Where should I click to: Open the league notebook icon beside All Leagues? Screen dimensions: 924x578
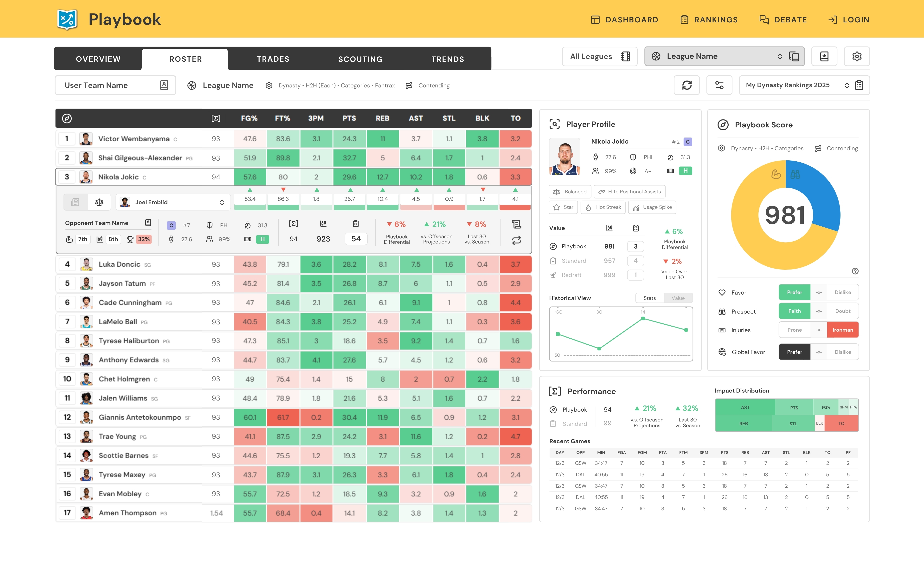[625, 57]
